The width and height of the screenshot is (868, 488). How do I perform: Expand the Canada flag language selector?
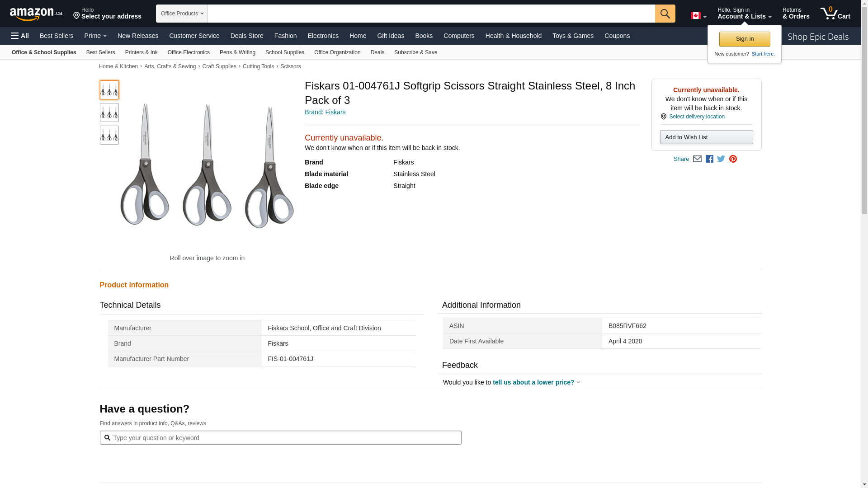click(x=698, y=16)
